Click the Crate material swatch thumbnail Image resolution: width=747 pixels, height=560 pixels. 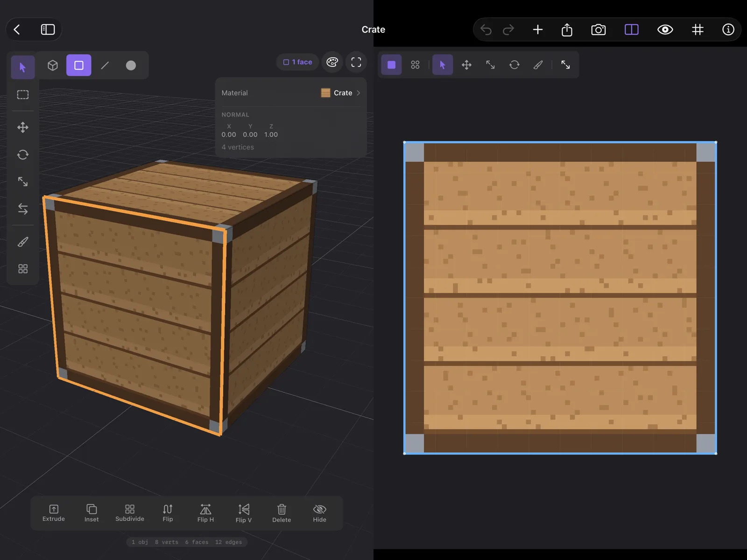pyautogui.click(x=325, y=93)
